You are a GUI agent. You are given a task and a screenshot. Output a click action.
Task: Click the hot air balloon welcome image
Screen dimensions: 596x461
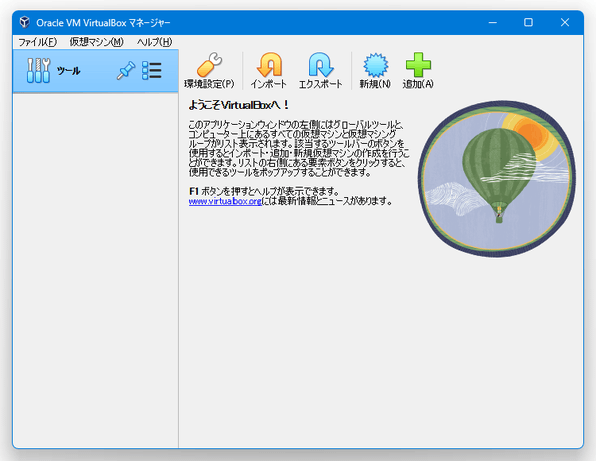497,179
